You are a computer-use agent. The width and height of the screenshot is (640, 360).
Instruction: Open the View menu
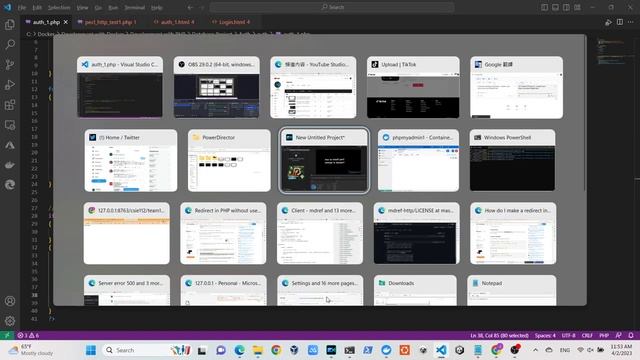[82, 7]
